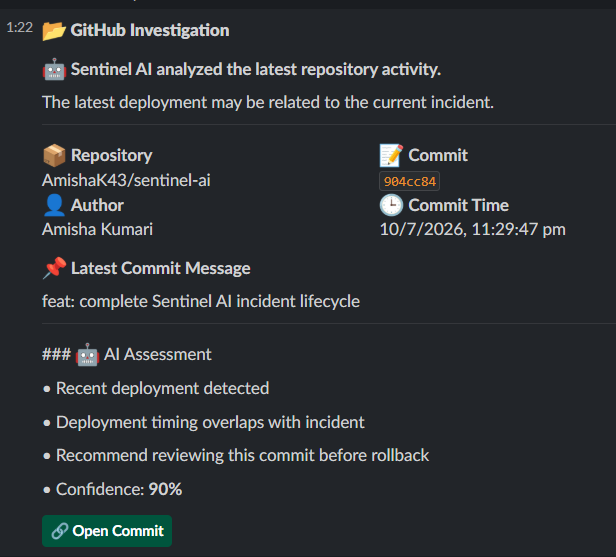Viewport: 616px width, 557px height.
Task: Click the red pushpin icon
Action: [x=54, y=268]
